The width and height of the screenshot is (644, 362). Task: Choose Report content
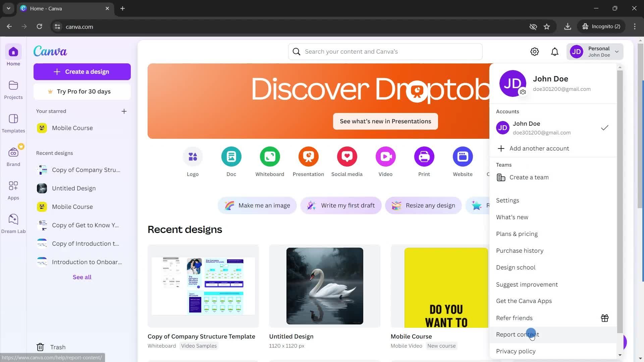point(553,335)
